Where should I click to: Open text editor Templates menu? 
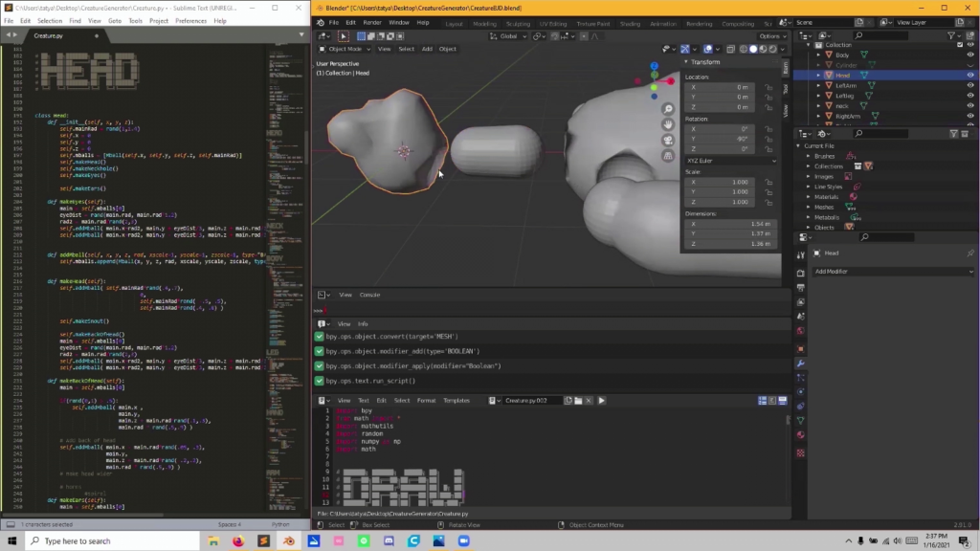click(457, 401)
